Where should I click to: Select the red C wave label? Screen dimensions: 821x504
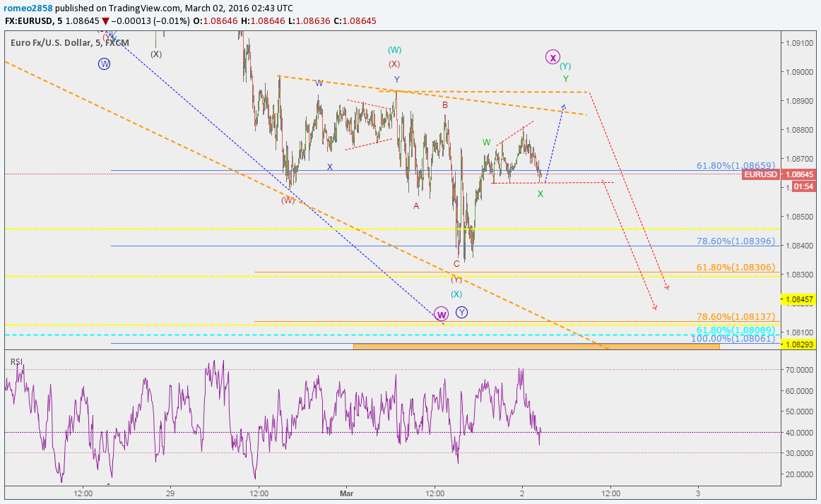(456, 264)
